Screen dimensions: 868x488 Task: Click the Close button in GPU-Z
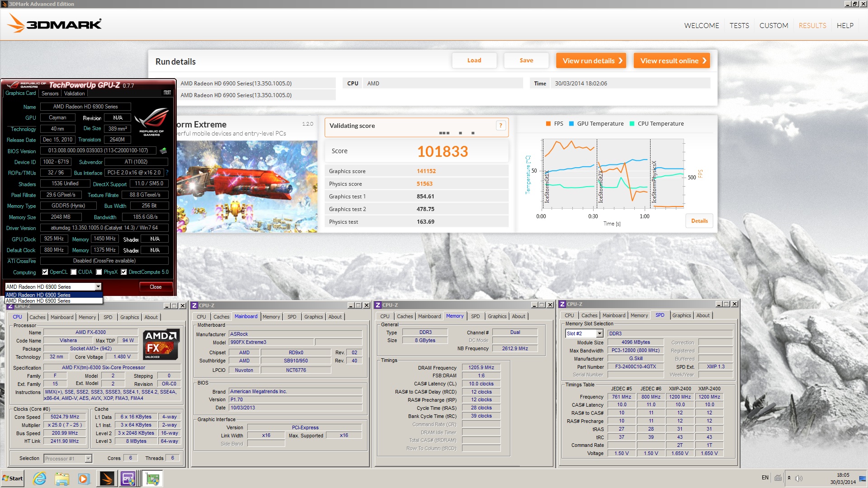[156, 287]
